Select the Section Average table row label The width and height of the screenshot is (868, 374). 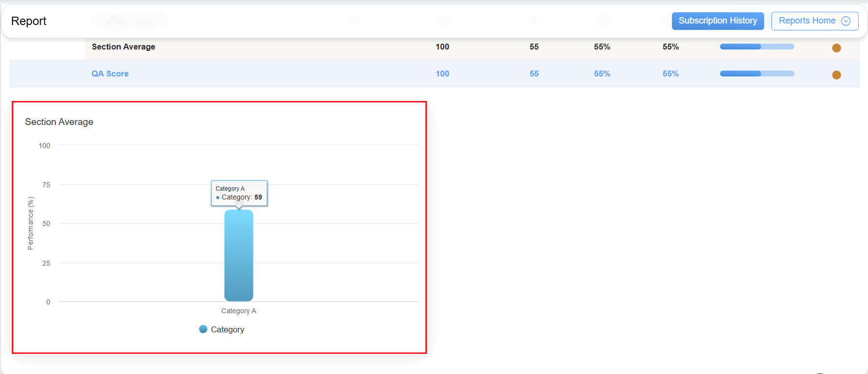124,47
